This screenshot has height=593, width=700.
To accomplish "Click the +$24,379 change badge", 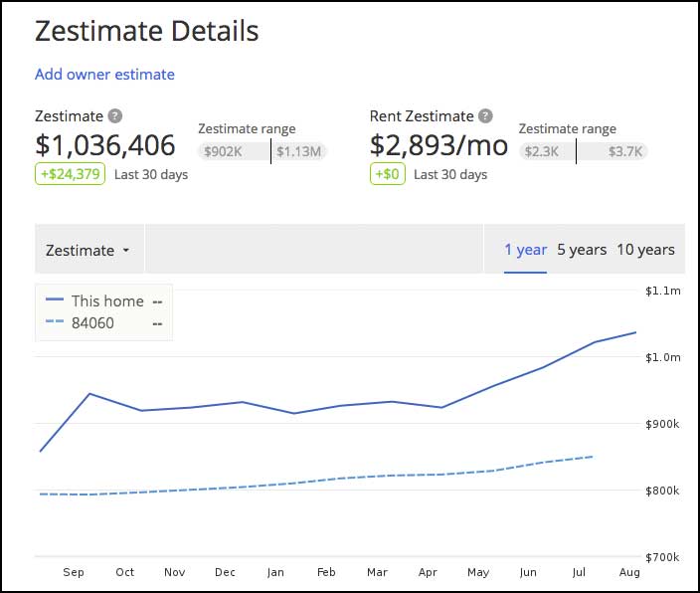I will 70,174.
